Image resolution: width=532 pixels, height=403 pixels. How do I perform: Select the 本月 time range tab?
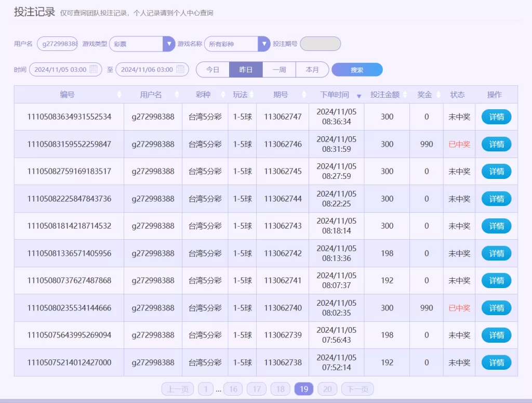312,70
